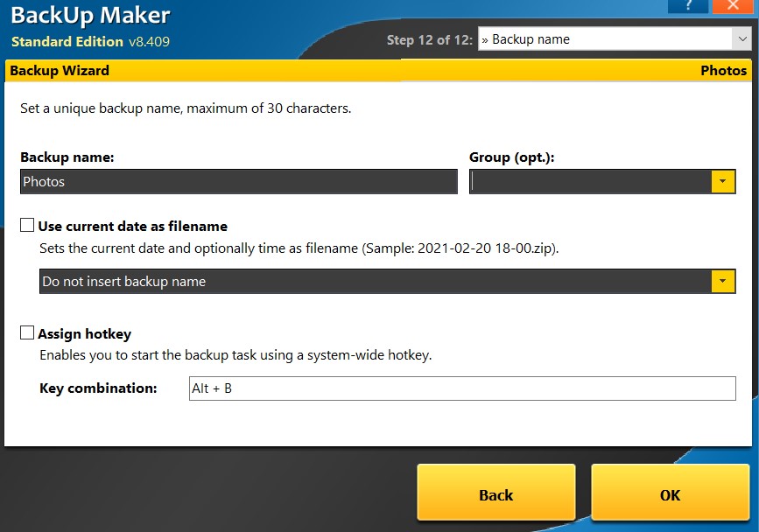Click the 'Standard Edition v8.409' text
The width and height of the screenshot is (759, 532).
pyautogui.click(x=90, y=42)
